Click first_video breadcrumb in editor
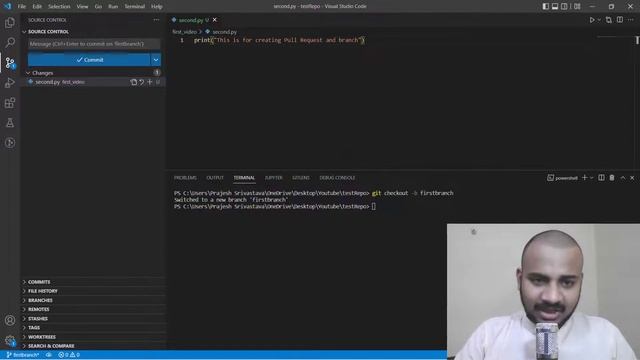The image size is (640, 360). [x=184, y=32]
